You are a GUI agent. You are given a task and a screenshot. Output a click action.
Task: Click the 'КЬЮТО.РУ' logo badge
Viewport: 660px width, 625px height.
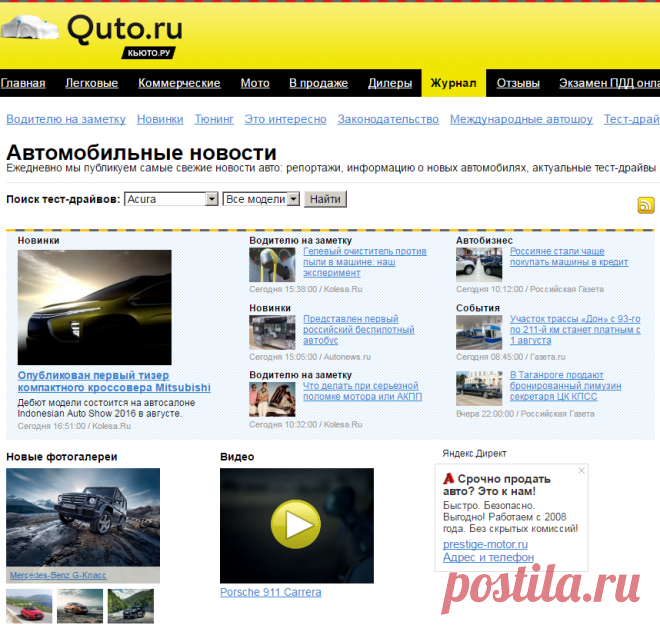[149, 53]
